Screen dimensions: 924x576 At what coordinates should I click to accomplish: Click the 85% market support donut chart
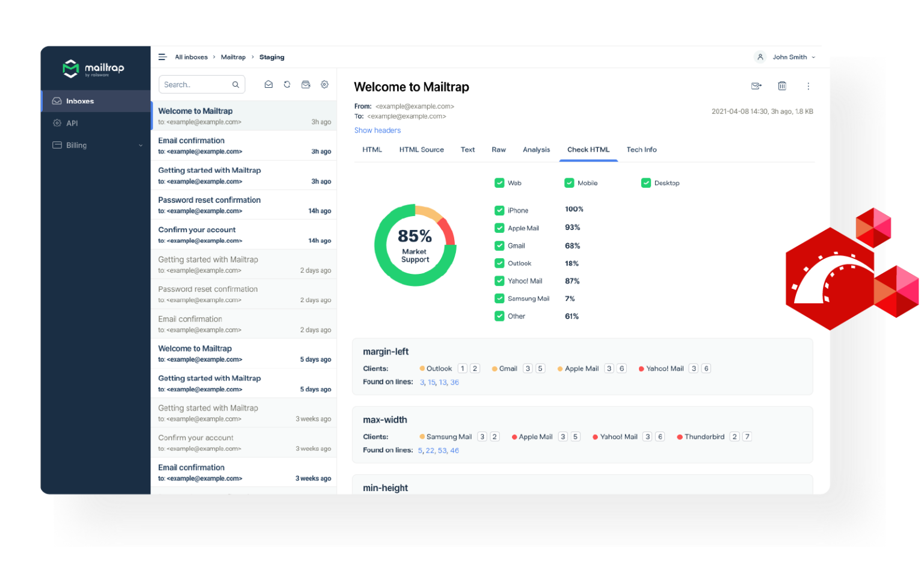415,245
